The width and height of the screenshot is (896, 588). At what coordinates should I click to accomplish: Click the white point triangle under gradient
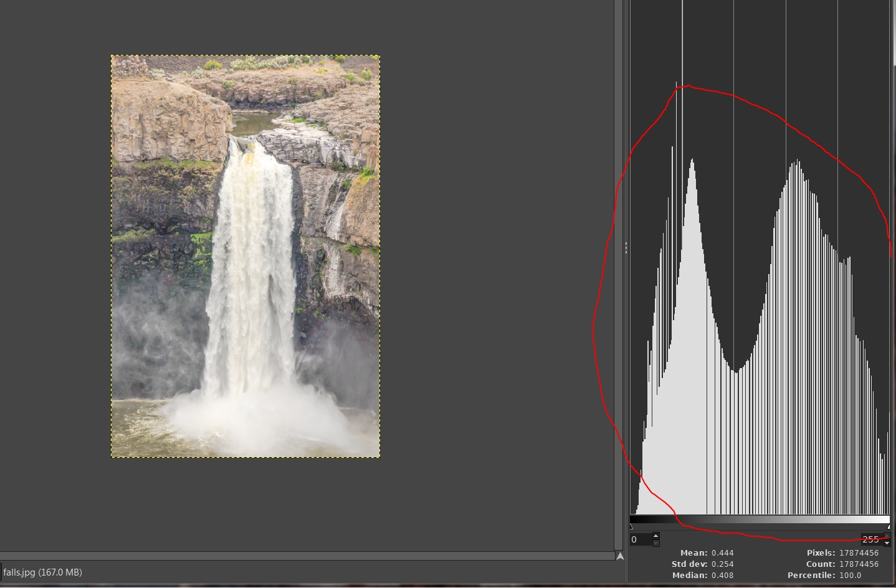point(889,527)
